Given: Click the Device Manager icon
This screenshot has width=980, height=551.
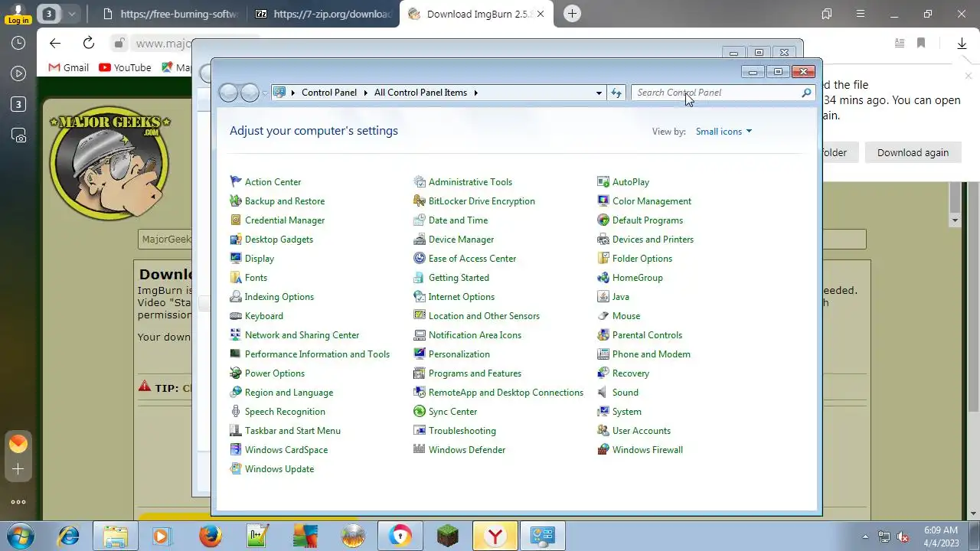Looking at the screenshot, I should [420, 240].
